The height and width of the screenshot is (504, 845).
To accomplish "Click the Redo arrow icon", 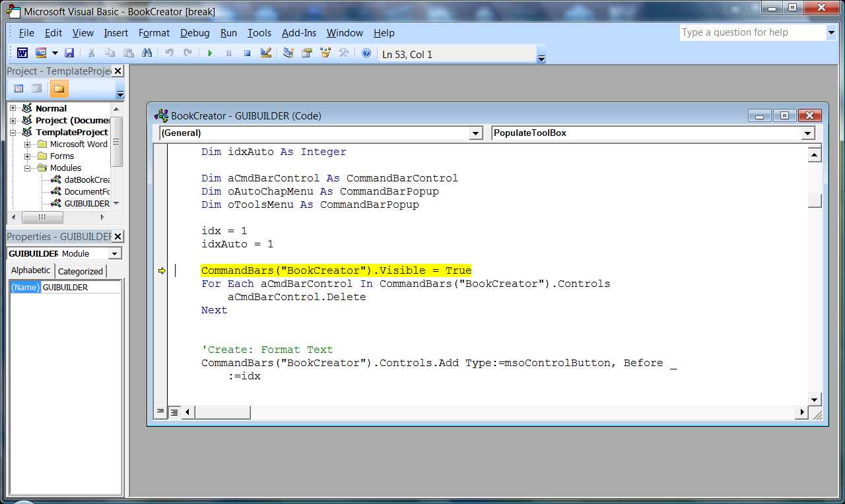I will tap(187, 53).
